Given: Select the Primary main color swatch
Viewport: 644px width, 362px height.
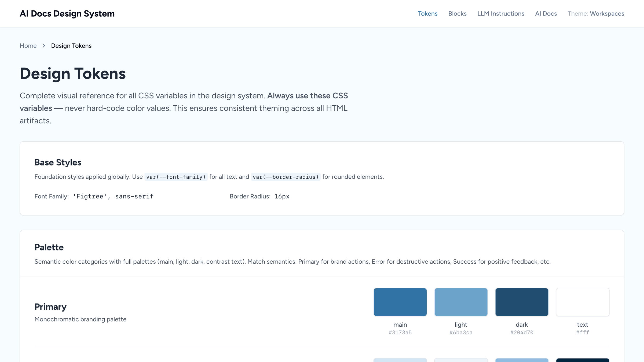Looking at the screenshot, I should pyautogui.click(x=400, y=302).
